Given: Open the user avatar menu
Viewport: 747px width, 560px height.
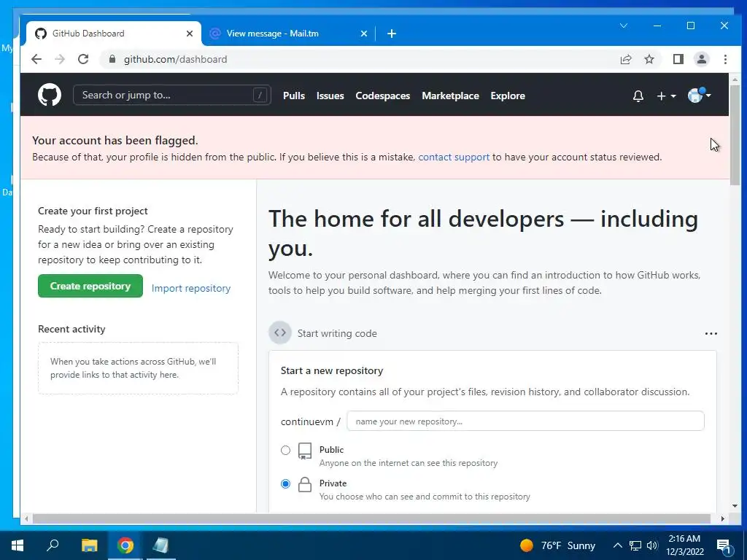Looking at the screenshot, I should tap(700, 96).
